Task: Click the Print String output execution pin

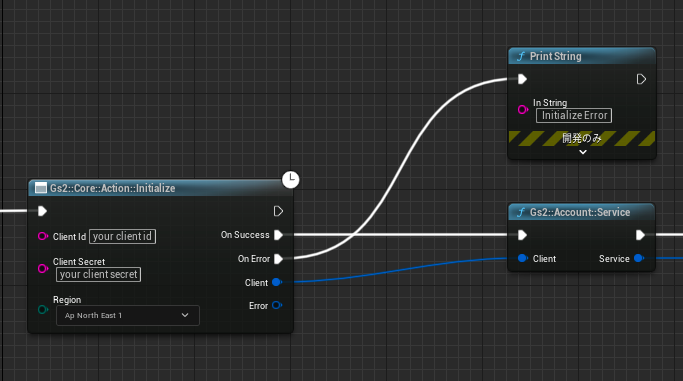Action: (641, 79)
